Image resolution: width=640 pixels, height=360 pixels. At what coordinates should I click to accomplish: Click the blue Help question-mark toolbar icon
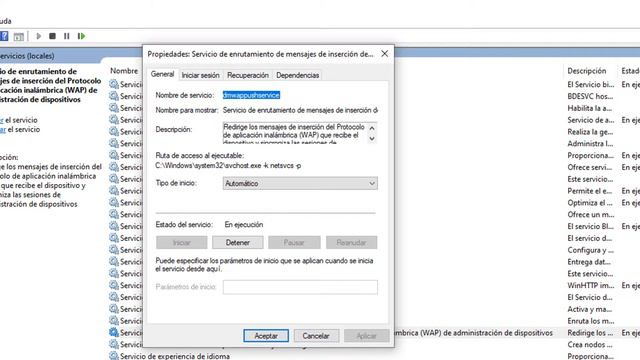tap(4, 36)
